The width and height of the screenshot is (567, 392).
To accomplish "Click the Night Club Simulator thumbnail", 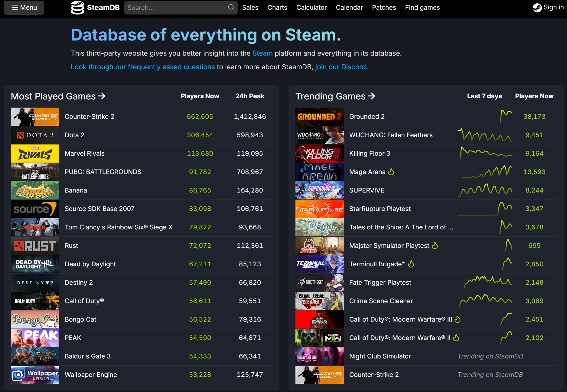I will coord(320,356).
